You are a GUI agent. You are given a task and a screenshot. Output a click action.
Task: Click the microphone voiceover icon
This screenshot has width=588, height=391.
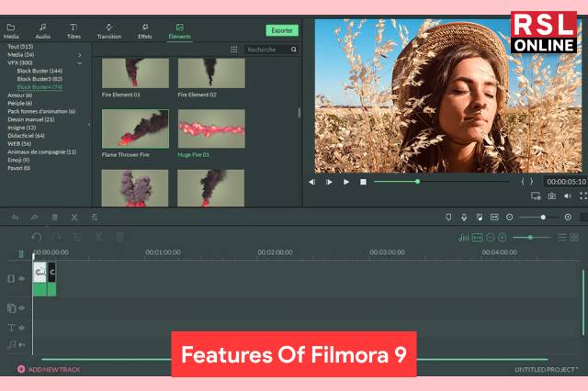coord(464,218)
